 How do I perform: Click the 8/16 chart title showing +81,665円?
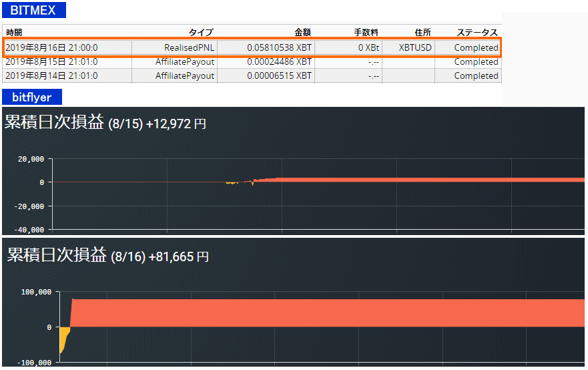tap(108, 256)
